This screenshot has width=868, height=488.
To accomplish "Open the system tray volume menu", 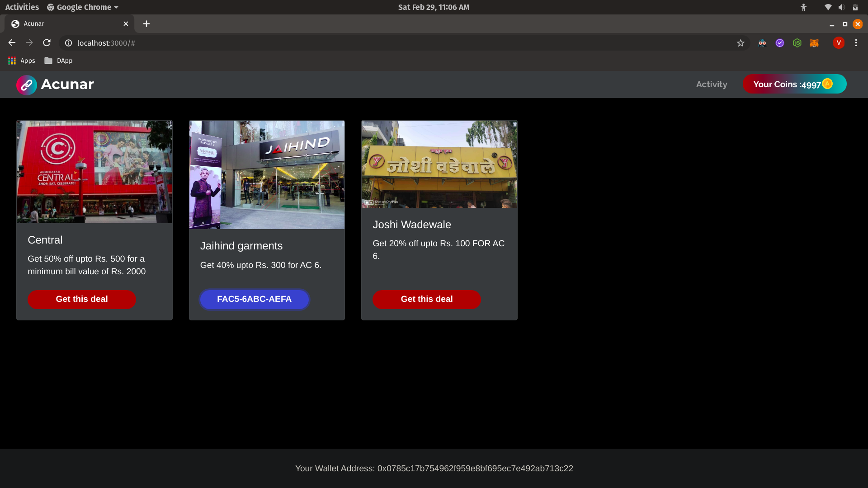I will pos(841,7).
